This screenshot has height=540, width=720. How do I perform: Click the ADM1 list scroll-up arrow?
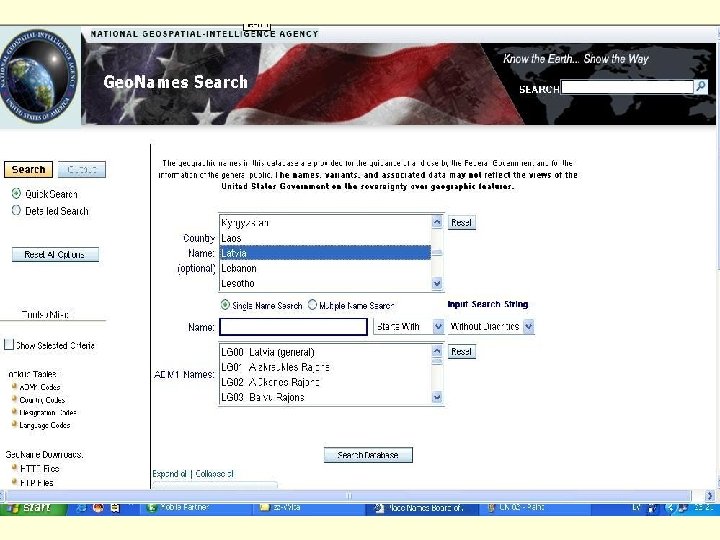point(437,351)
